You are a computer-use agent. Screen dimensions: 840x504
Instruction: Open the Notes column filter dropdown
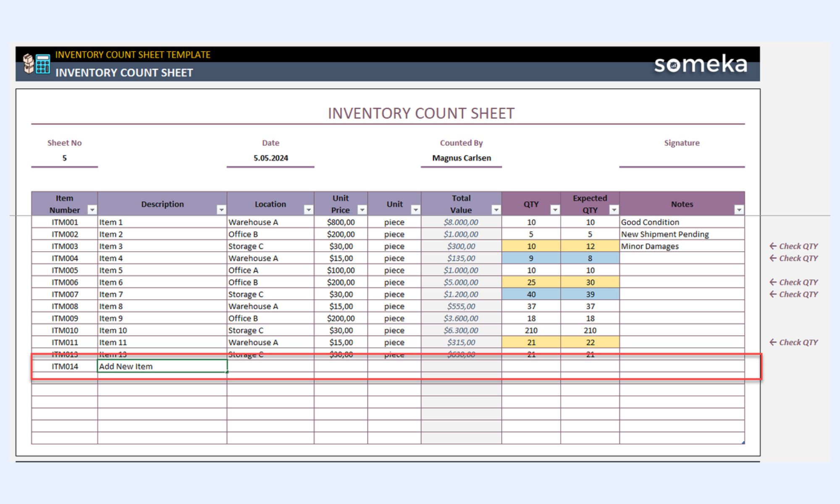pyautogui.click(x=739, y=210)
